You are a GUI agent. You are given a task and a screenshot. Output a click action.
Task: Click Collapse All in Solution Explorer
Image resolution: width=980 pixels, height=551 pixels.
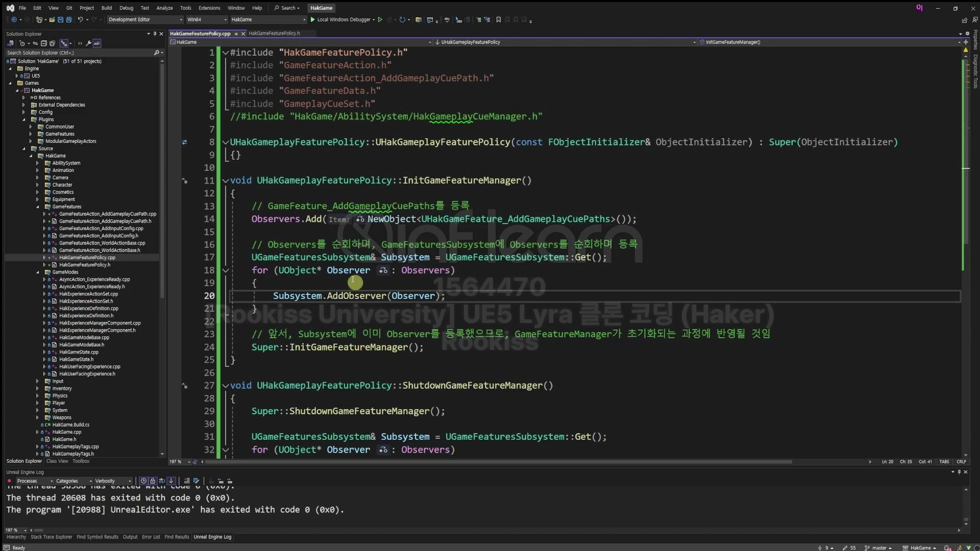point(44,43)
